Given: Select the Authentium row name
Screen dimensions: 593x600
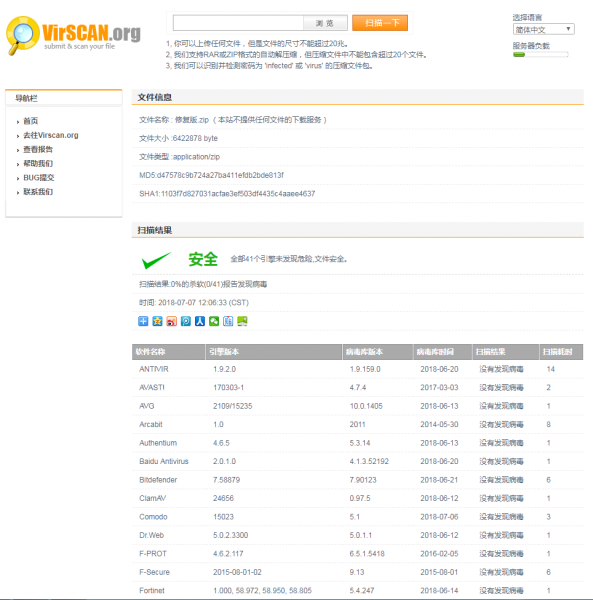Looking at the screenshot, I should [x=158, y=443].
